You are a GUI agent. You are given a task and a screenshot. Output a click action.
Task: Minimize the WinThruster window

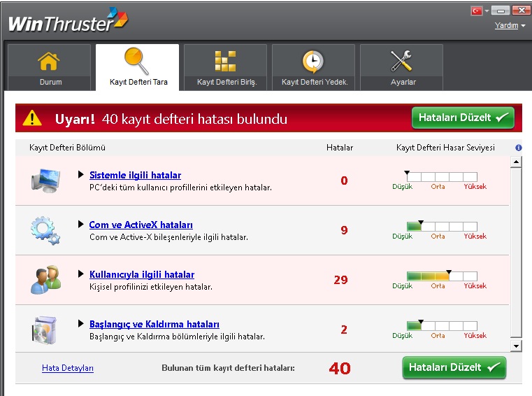501,11
